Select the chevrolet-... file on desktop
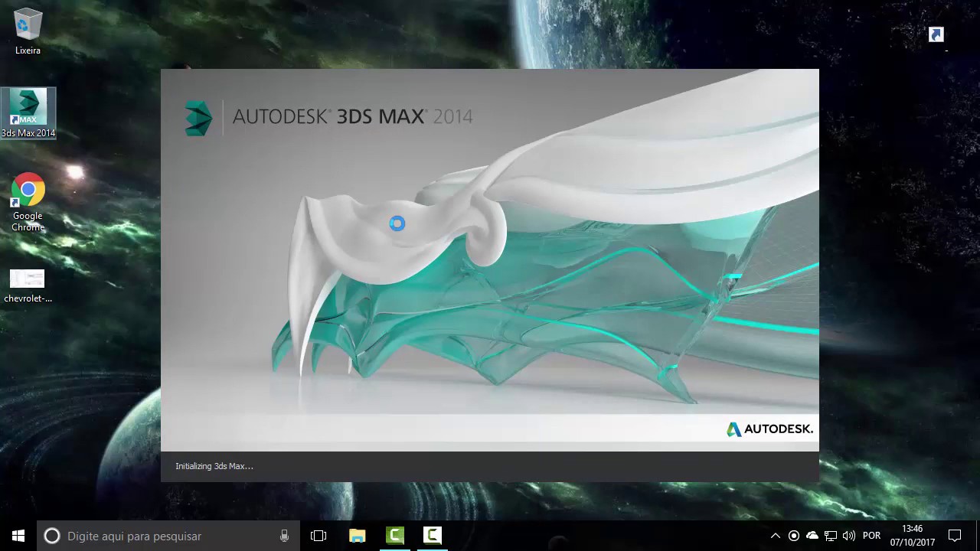This screenshot has width=980, height=551. (x=28, y=285)
